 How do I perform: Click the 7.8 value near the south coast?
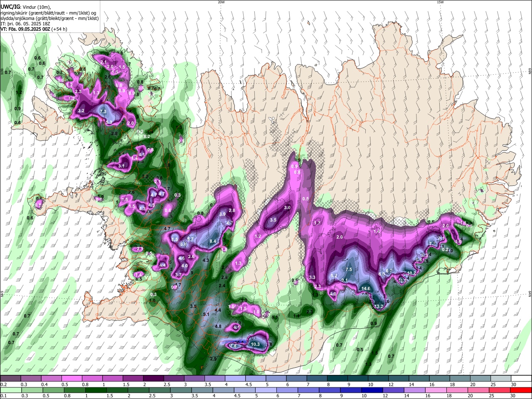(x=233, y=346)
